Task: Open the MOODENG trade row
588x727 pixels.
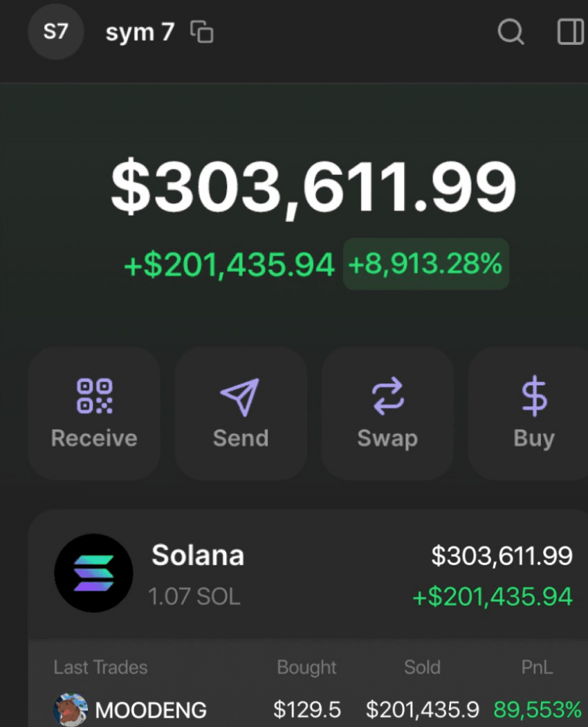Action: point(308,710)
